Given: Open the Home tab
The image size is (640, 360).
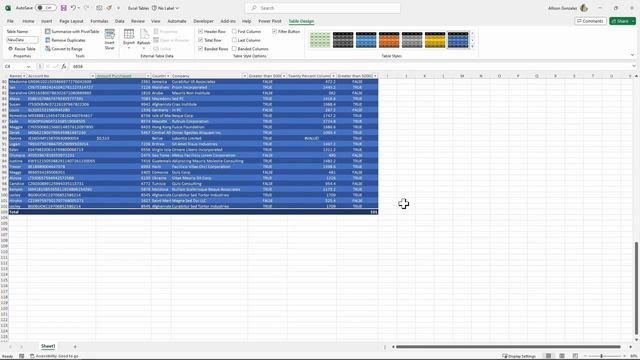Looking at the screenshot, I should 28,21.
